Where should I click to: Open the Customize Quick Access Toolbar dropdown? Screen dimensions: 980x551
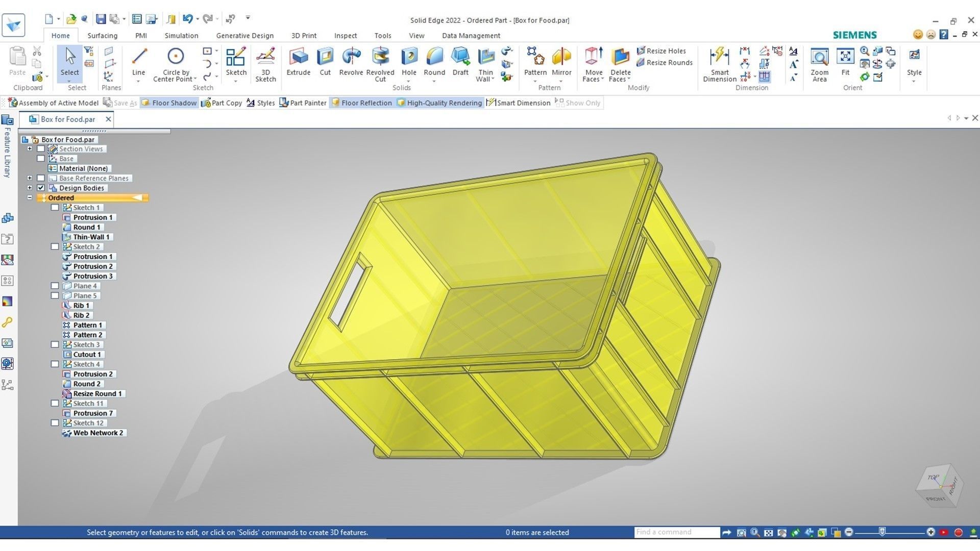(248, 18)
